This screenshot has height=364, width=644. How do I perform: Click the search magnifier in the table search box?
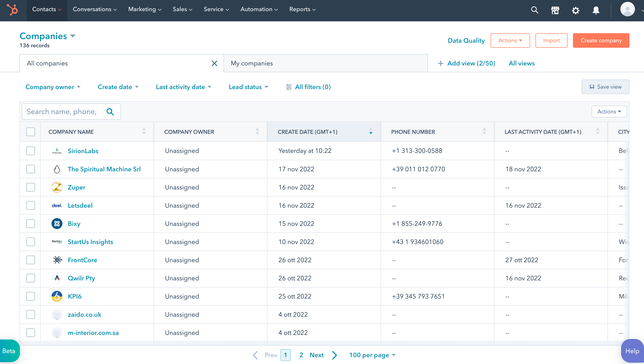point(110,112)
